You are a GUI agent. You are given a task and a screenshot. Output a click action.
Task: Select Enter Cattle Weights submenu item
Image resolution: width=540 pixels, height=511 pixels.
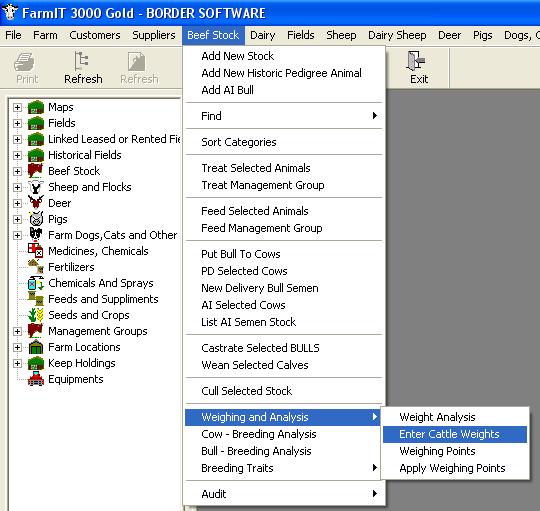coord(455,434)
